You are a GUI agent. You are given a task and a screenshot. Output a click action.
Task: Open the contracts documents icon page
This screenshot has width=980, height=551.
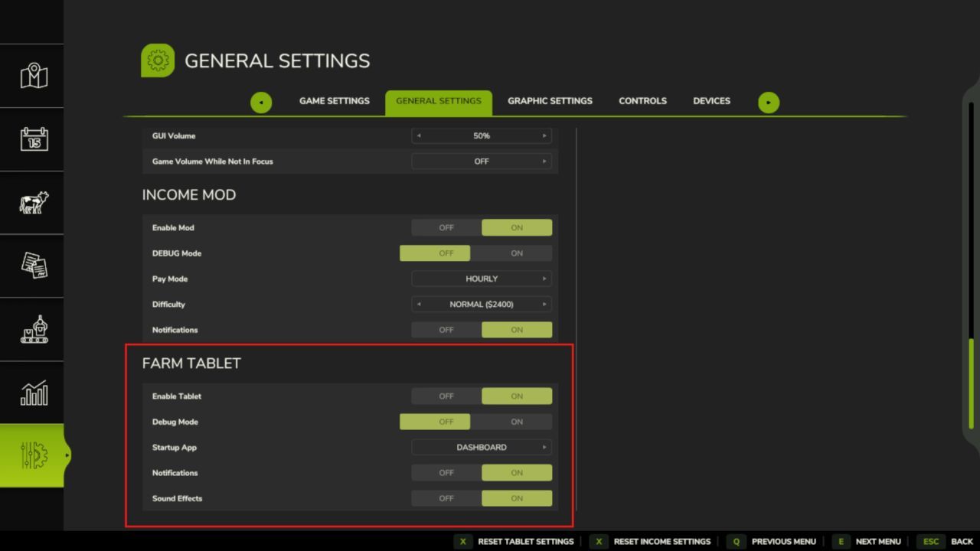tap(34, 266)
